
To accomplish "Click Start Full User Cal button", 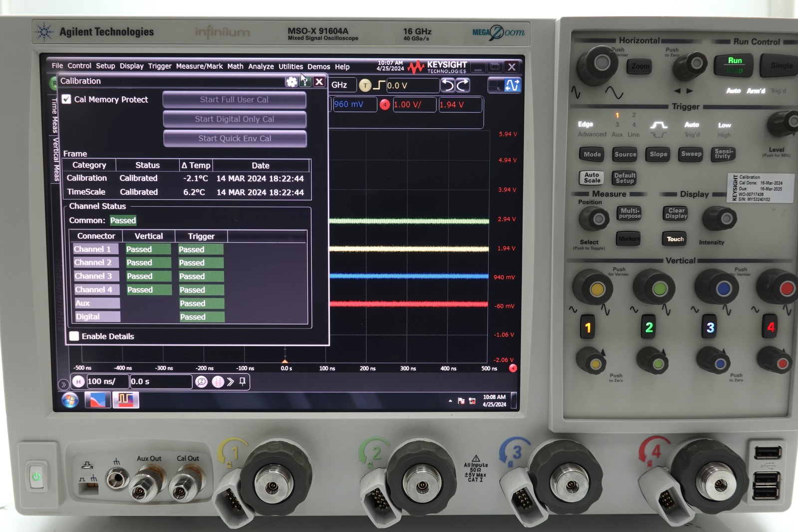I will point(234,100).
